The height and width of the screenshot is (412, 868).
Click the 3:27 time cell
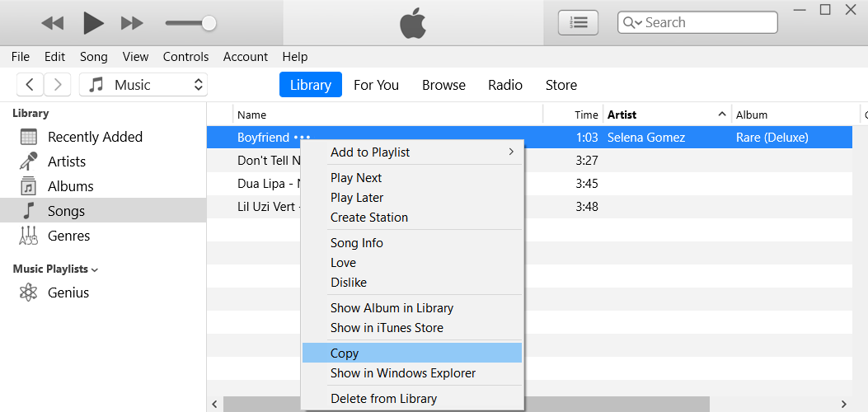coord(587,161)
